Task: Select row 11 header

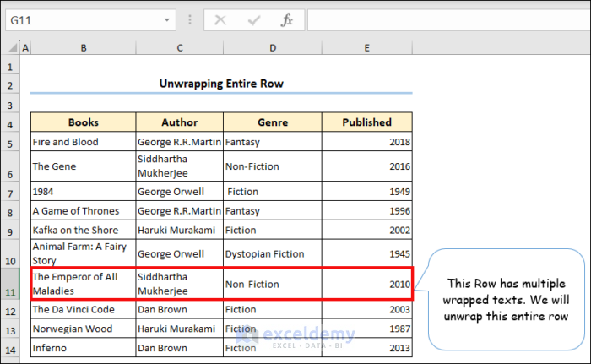Action: 10,284
